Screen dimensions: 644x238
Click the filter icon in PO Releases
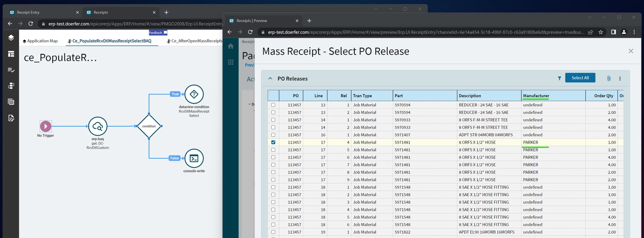pos(559,78)
